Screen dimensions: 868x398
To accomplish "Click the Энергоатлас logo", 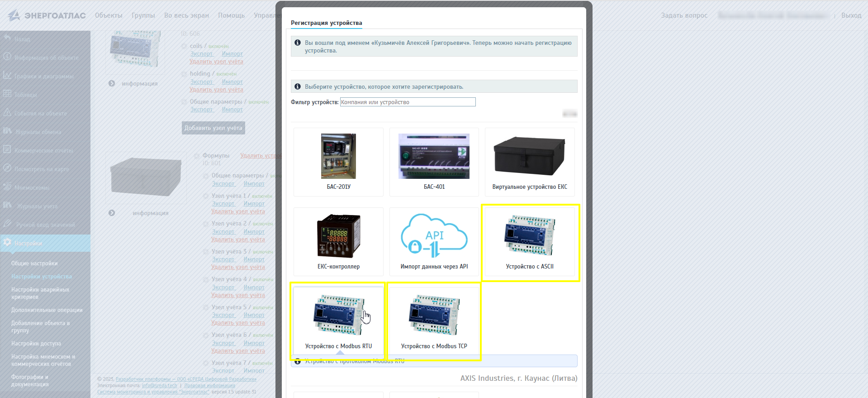I will click(x=47, y=15).
